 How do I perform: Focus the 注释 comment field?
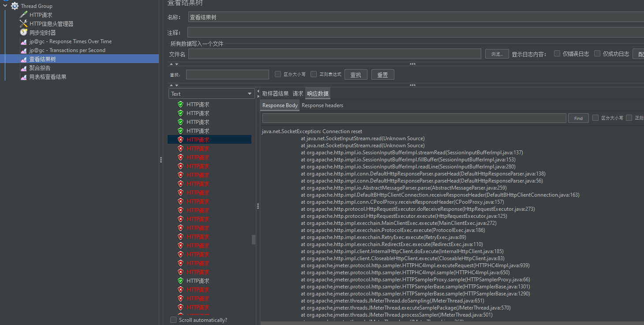[416, 33]
